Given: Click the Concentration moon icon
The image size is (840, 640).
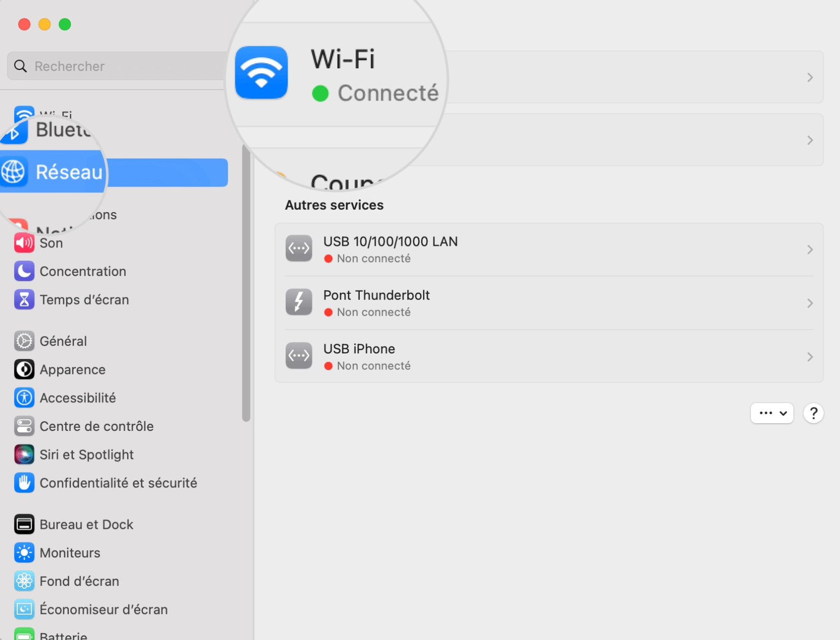Looking at the screenshot, I should point(24,271).
